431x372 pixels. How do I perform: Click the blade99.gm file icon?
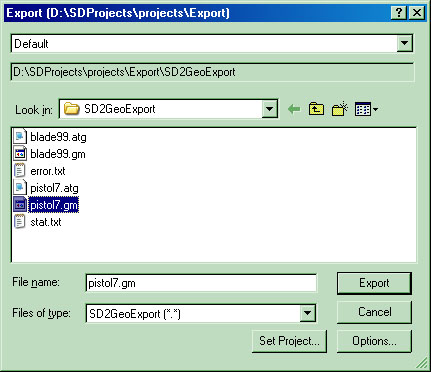click(x=20, y=154)
